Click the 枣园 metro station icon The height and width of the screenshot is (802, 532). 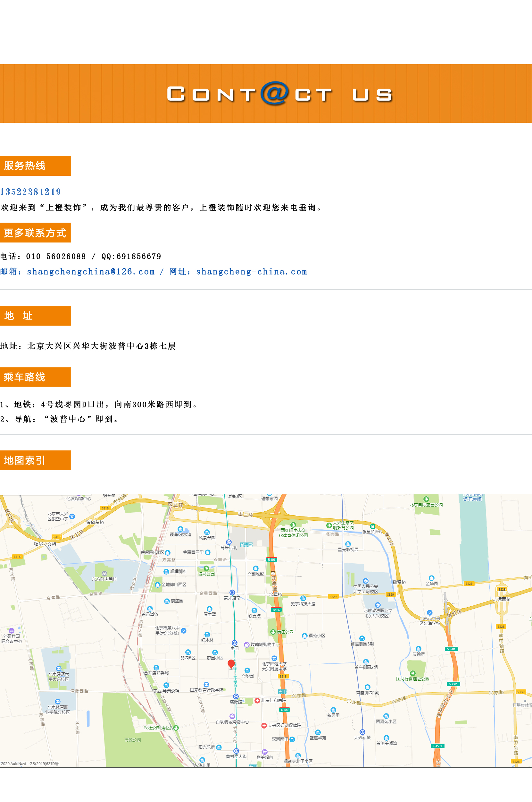click(x=235, y=643)
